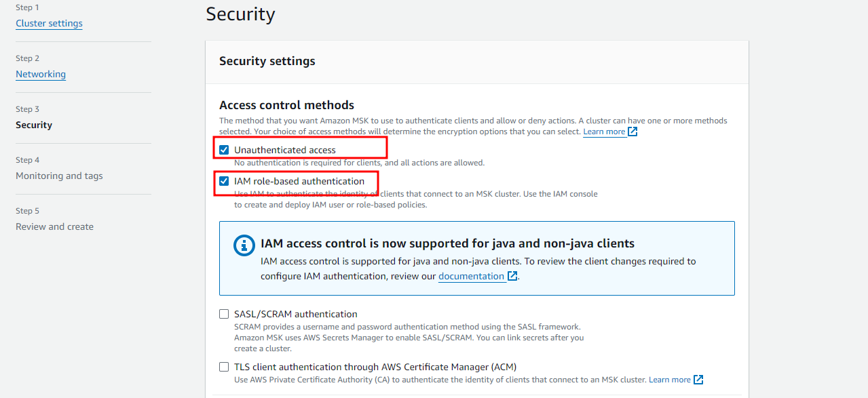868x398 pixels.
Task: Click the IAM access control banner title
Action: click(447, 243)
